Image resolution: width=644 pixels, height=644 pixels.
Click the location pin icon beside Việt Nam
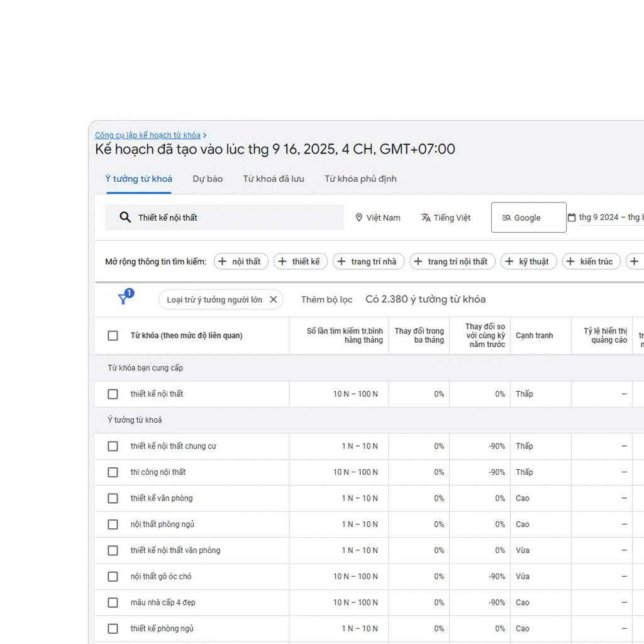(360, 217)
